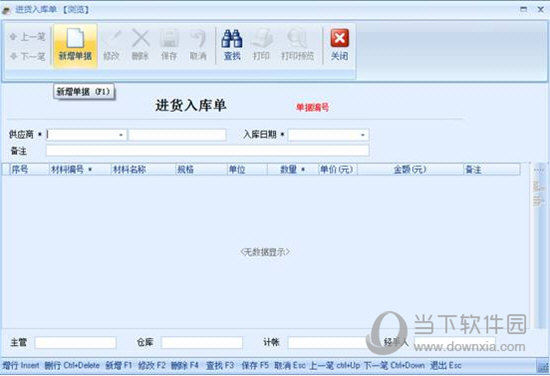
Task: Click the window title bar app icon
Action: click(6, 10)
